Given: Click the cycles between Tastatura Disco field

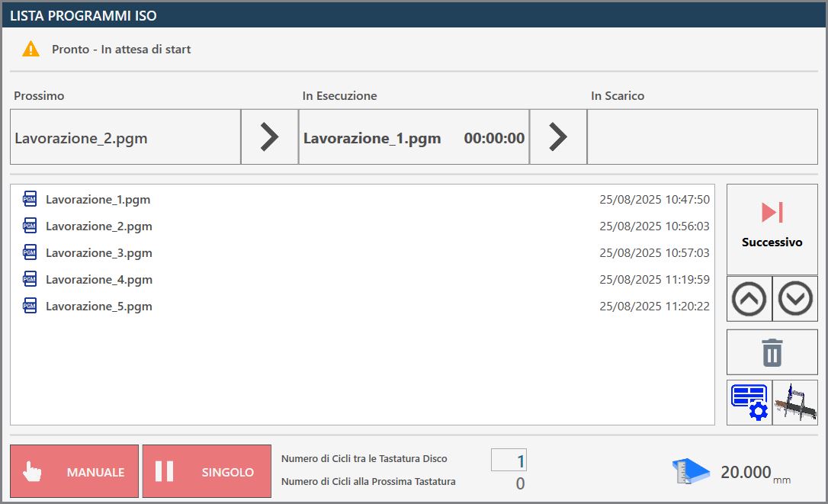Looking at the screenshot, I should pyautogui.click(x=509, y=460).
